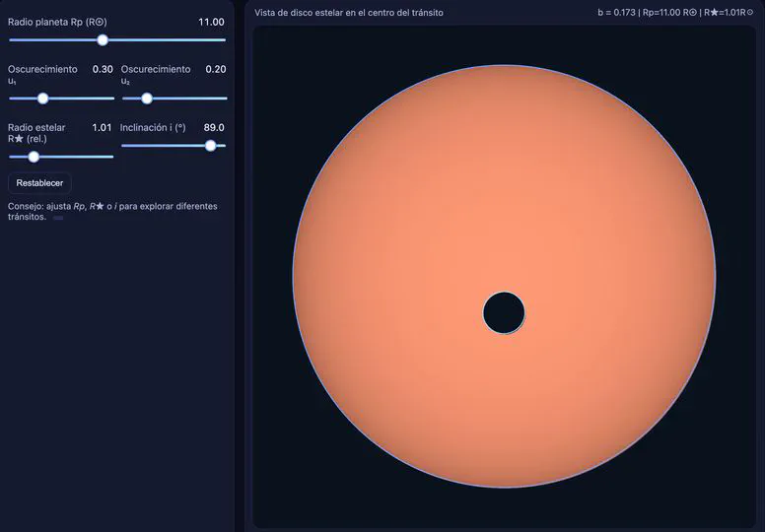Click the Restablecer button
This screenshot has width=765, height=532.
(x=39, y=183)
